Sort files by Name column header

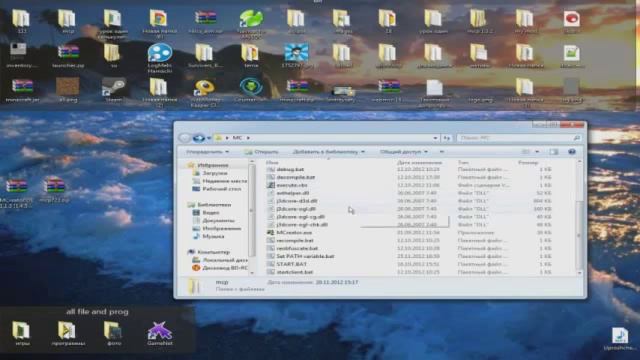(272, 162)
